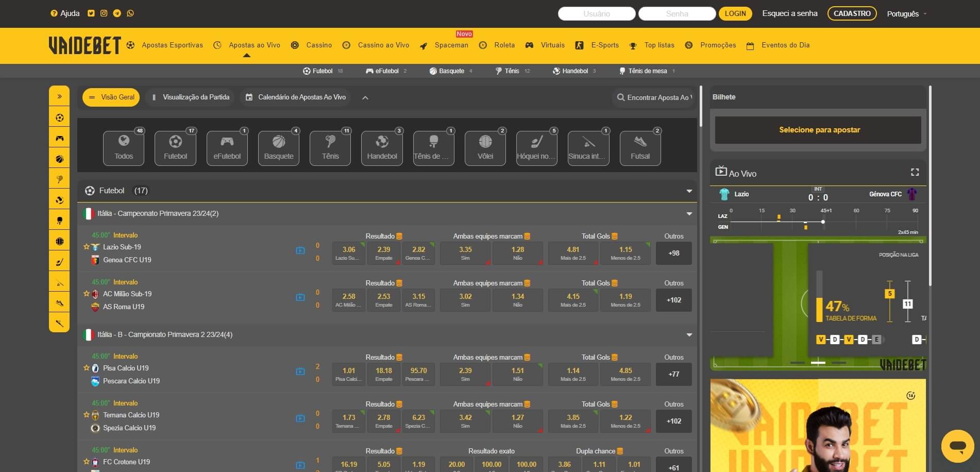This screenshot has width=980, height=472.
Task: Open the live stream TV icon for Lazio Sub-19
Action: [x=300, y=250]
